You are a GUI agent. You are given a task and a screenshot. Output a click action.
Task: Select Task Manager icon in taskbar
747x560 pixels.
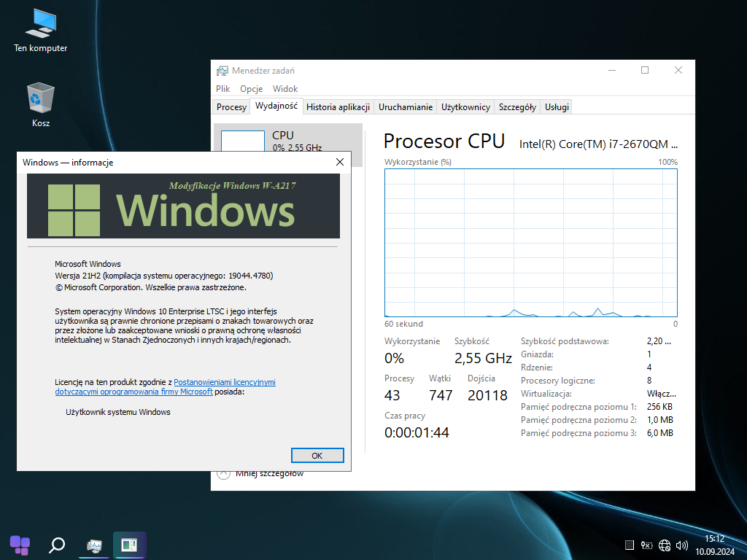[94, 545]
